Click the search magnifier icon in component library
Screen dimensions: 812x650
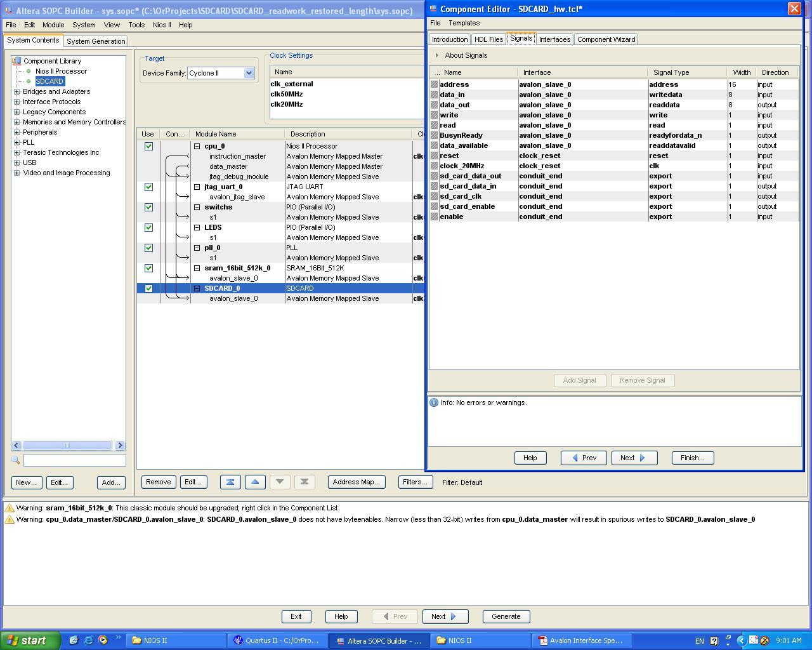point(16,460)
